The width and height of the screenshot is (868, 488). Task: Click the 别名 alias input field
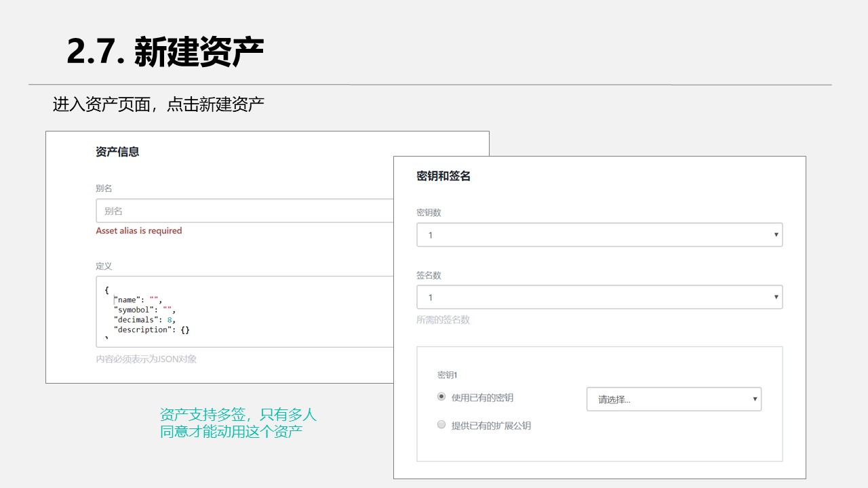tap(245, 211)
